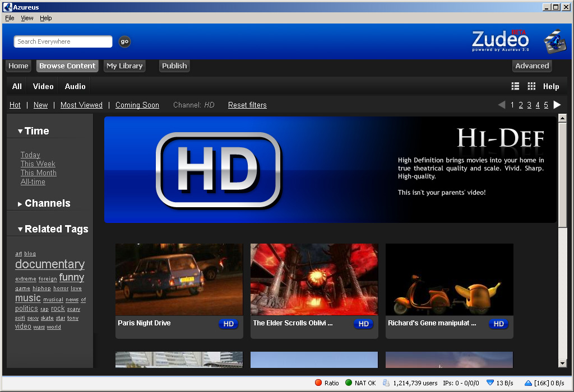Open the Paris Night Drive thumbnail

[179, 279]
